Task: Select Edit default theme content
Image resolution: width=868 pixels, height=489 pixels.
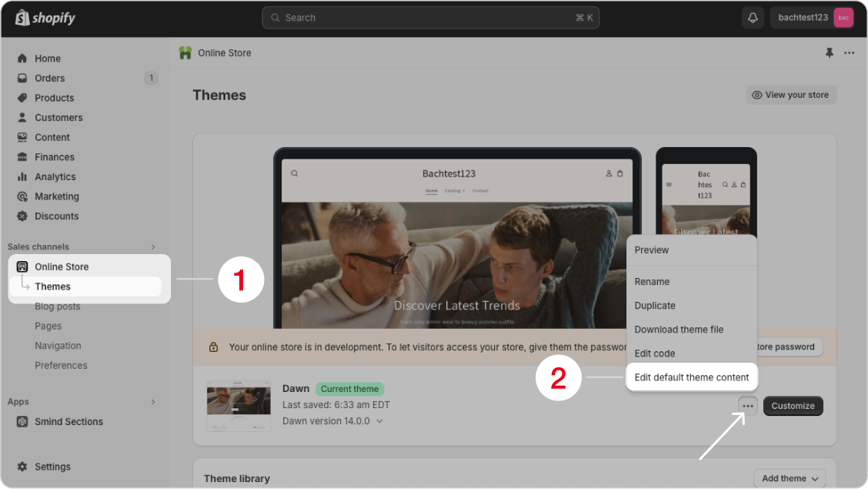Action: (x=691, y=377)
